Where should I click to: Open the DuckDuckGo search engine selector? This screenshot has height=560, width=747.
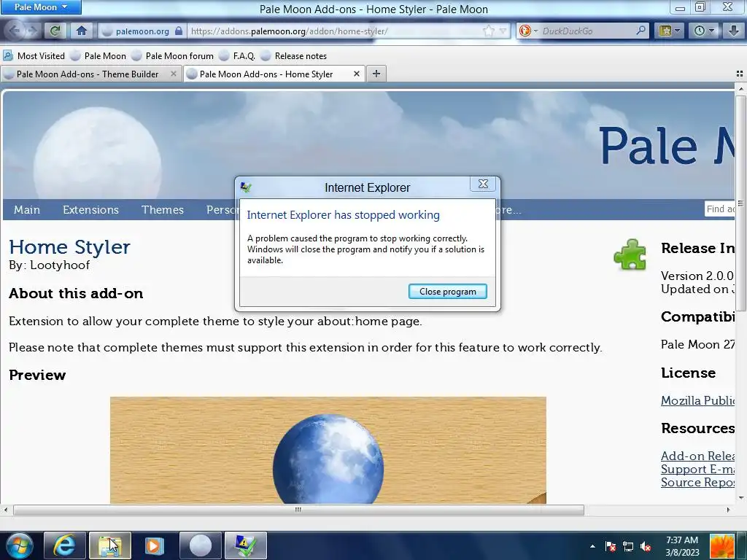(528, 31)
